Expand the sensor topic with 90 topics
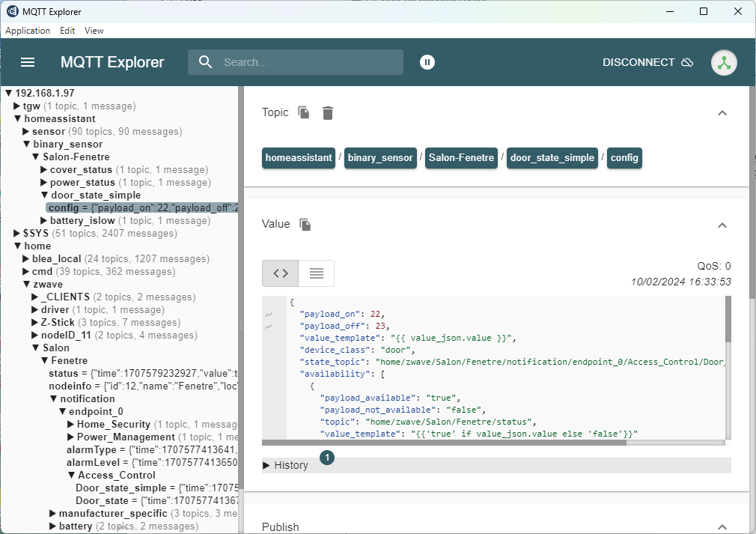 coord(26,131)
